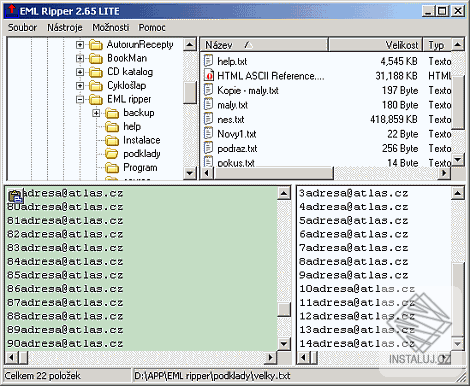Open the Pomoc menu
The height and width of the screenshot is (386, 470).
(x=152, y=28)
